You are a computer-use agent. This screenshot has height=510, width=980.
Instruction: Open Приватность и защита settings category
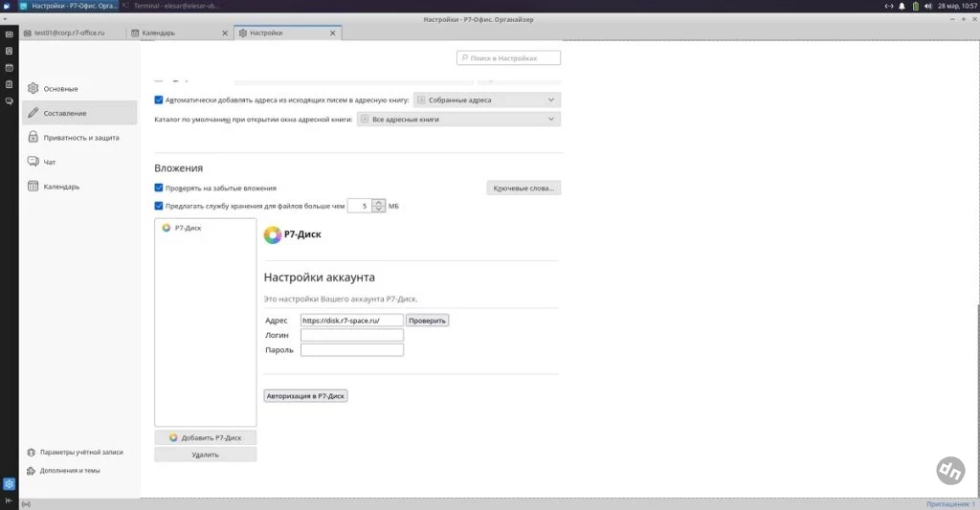(79, 138)
